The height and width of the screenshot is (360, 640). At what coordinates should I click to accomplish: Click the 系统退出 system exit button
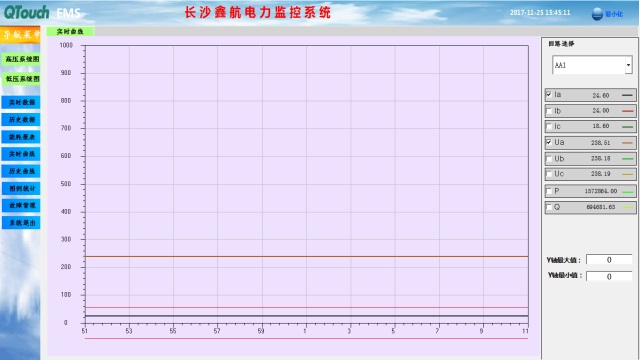(21, 223)
